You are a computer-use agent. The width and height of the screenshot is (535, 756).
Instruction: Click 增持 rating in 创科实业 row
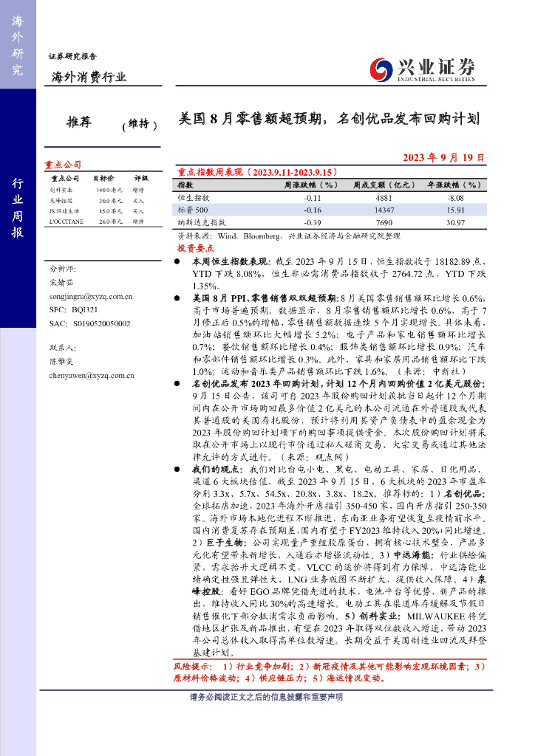point(138,190)
